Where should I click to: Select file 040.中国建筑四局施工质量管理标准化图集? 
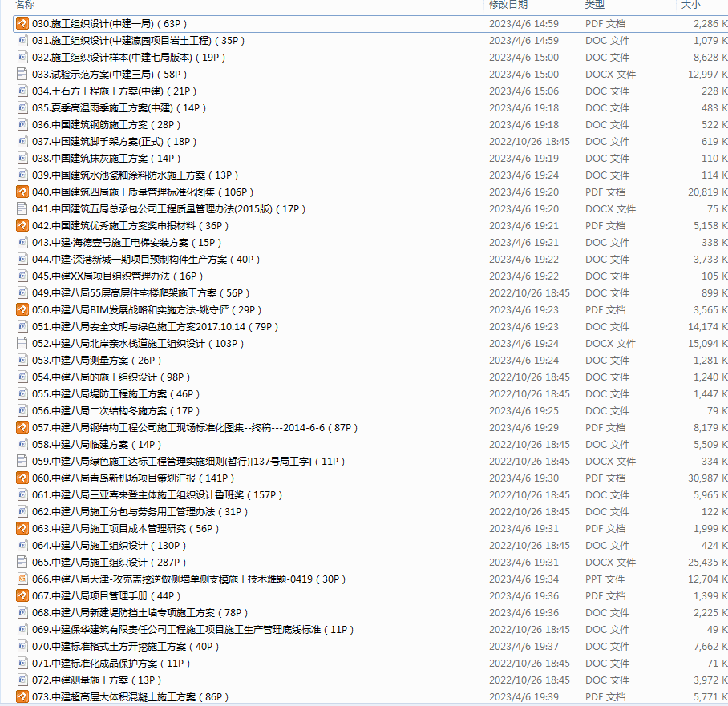tap(143, 192)
